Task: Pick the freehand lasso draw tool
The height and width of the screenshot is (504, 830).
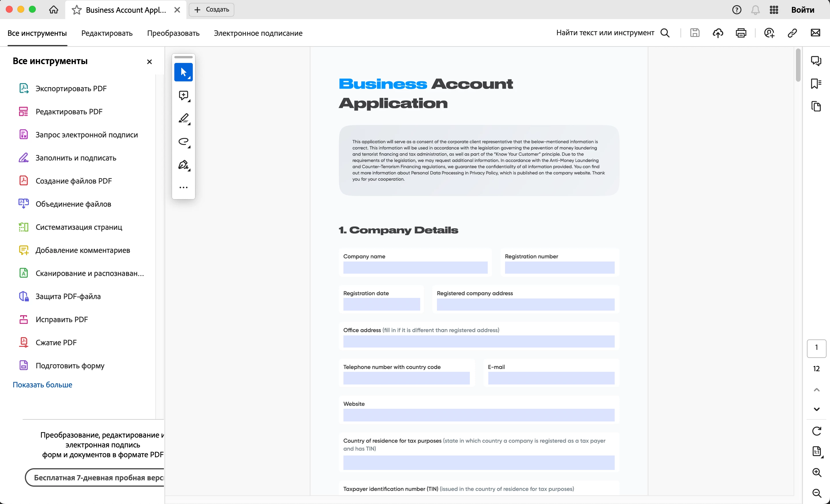Action: [183, 141]
